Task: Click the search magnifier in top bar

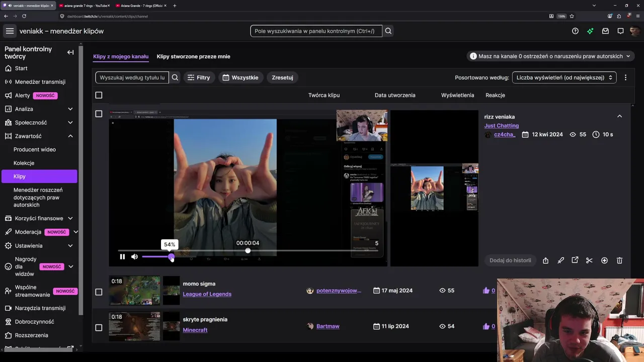Action: click(x=388, y=31)
